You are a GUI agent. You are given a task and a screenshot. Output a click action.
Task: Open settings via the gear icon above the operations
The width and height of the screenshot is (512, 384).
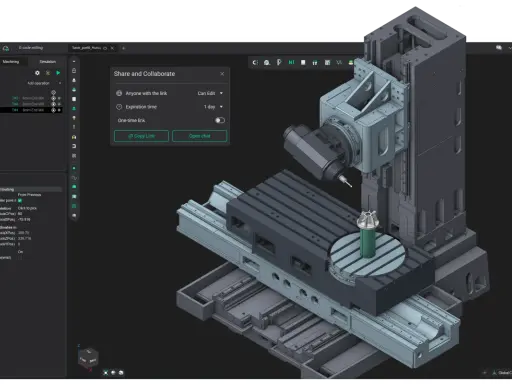tap(37, 73)
